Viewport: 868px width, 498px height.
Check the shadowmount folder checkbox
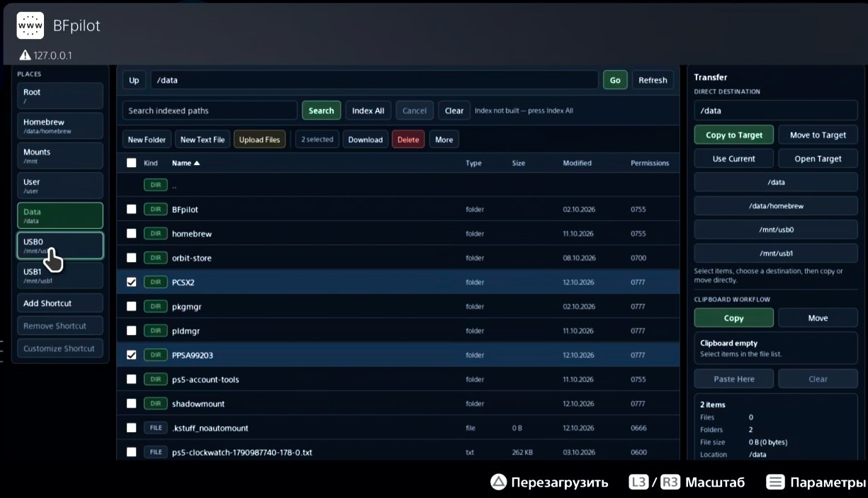[131, 404]
